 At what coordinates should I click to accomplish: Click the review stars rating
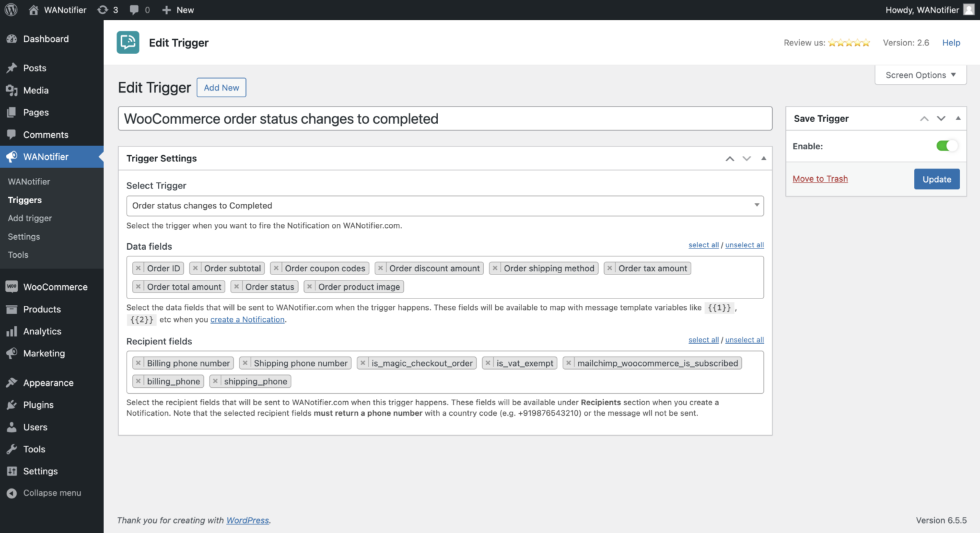(x=849, y=43)
